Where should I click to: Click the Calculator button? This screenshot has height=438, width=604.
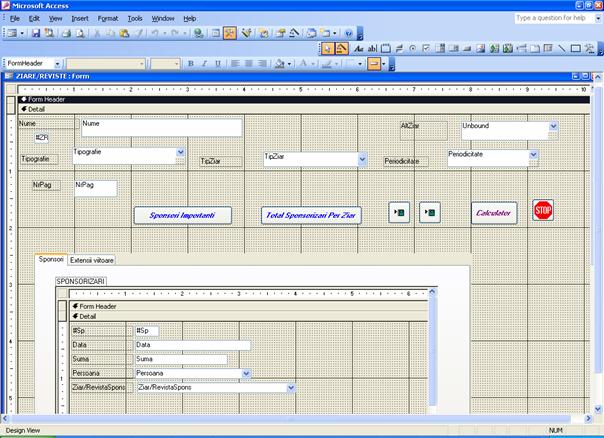(x=494, y=213)
